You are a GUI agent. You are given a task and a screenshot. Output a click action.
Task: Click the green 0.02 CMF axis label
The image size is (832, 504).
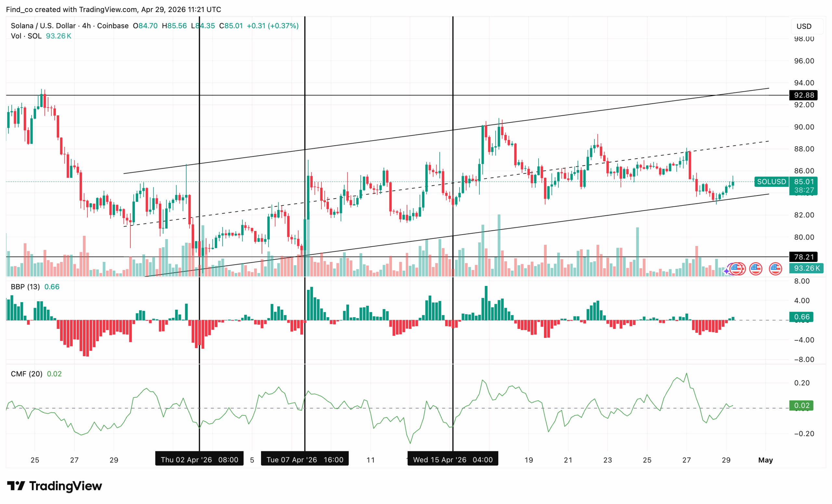point(801,406)
